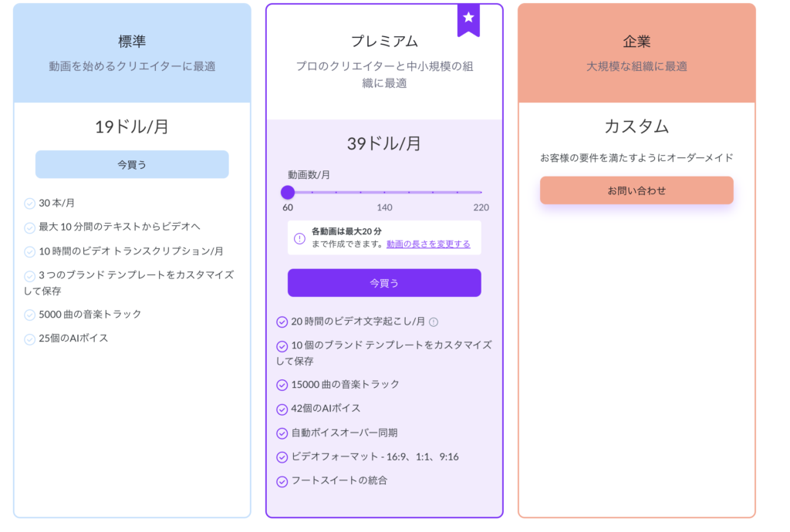Click checkmark icon beside 15000 曲の音楽トラック
790x532 pixels.
click(282, 385)
